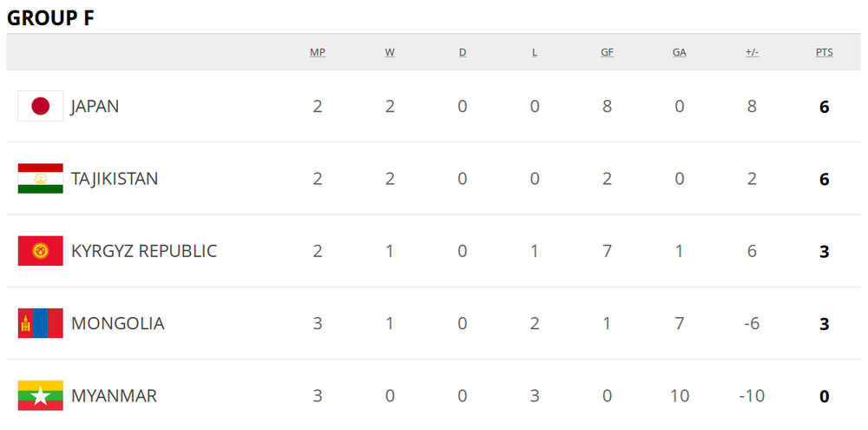Click the GA column header
Screen dimensions: 868x430
click(x=679, y=52)
